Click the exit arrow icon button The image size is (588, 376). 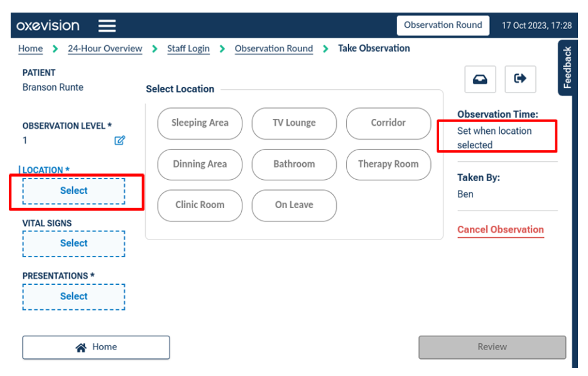tap(520, 79)
